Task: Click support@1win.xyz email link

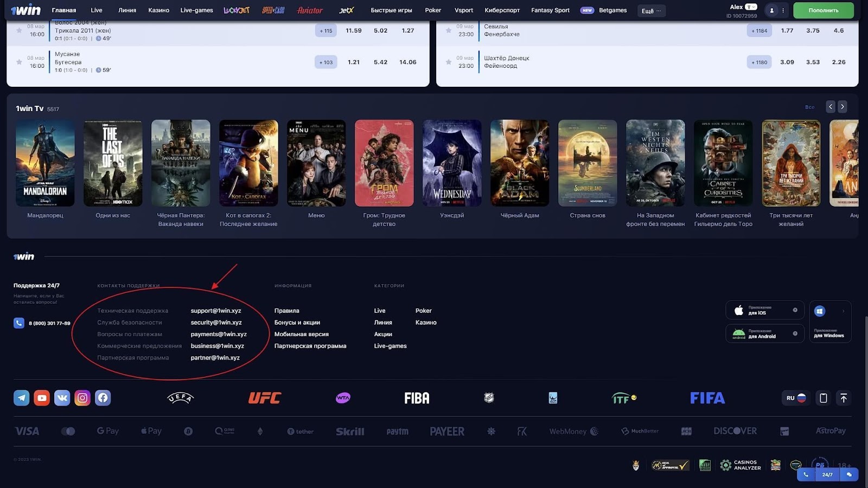Action: point(216,311)
